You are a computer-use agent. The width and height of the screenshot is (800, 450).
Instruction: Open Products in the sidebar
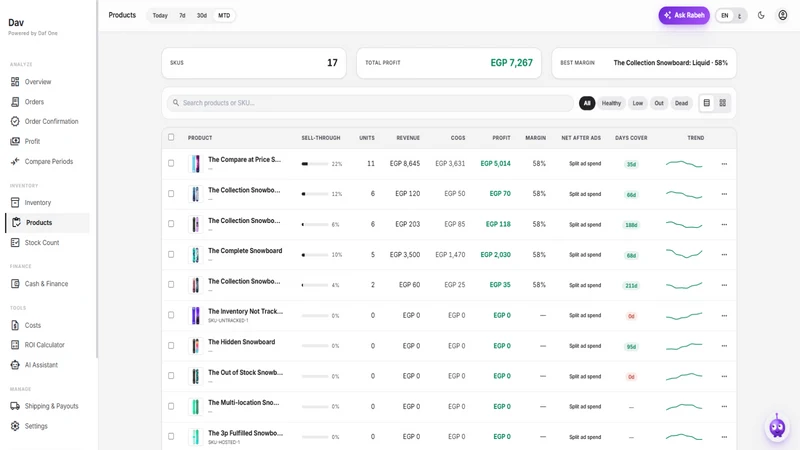coord(48,222)
